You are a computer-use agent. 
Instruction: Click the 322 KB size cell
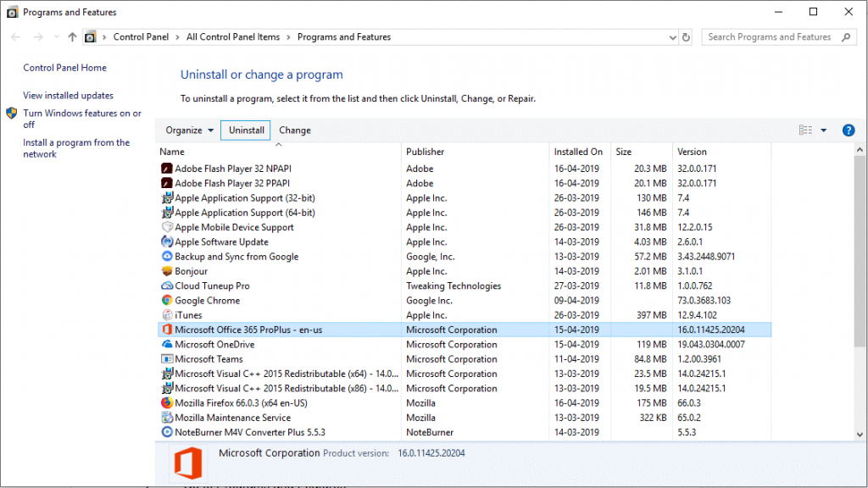[x=654, y=418]
